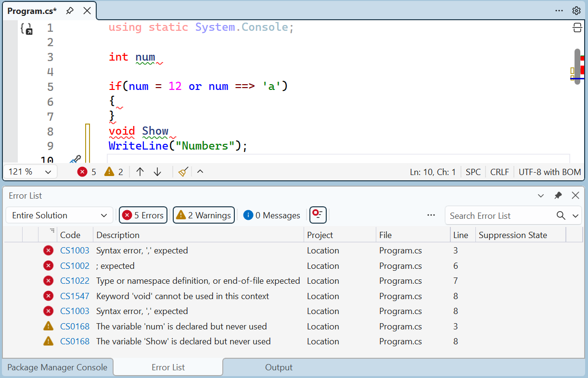Open the 121 % zoom dropdown
The image size is (588, 378).
[30, 172]
